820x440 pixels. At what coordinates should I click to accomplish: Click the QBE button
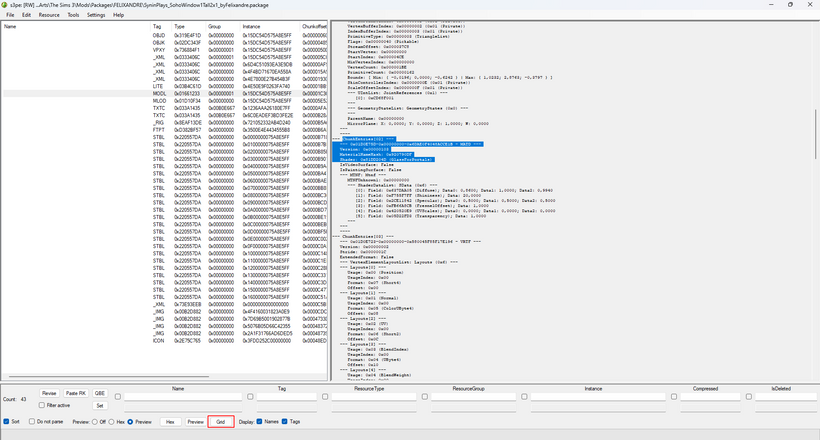click(x=99, y=393)
